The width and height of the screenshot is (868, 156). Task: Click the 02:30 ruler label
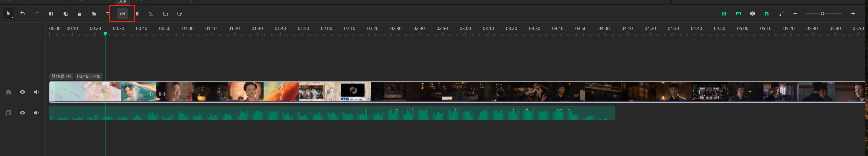396,29
